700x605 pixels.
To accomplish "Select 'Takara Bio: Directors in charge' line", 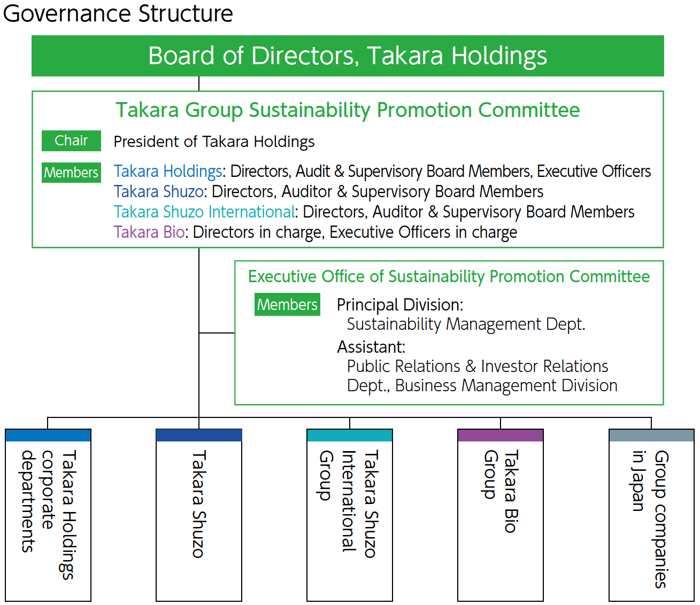I will pos(316,232).
